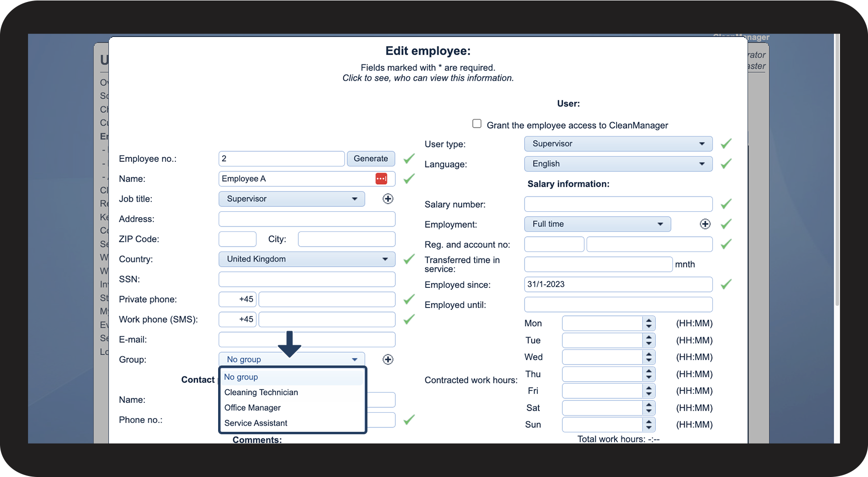Click green checkmark beside Employed since
Viewport: 868px width, 477px height.
click(726, 284)
